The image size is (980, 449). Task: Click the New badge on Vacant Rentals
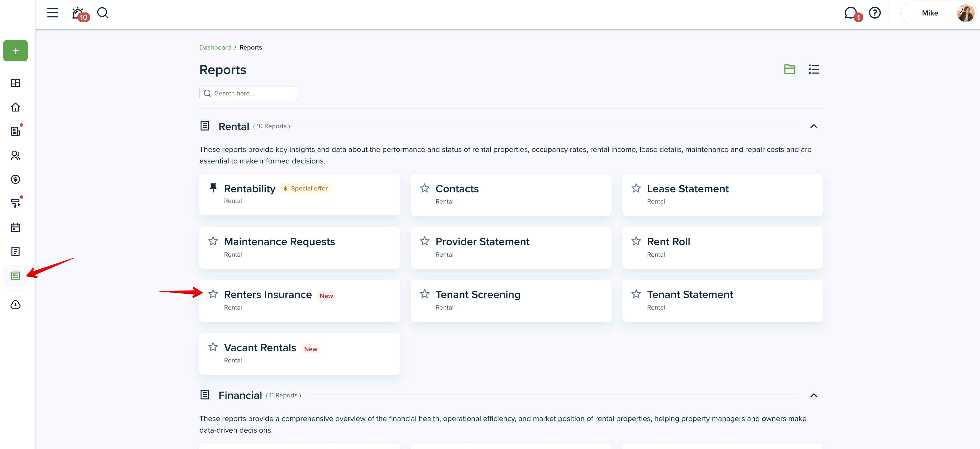pos(310,349)
